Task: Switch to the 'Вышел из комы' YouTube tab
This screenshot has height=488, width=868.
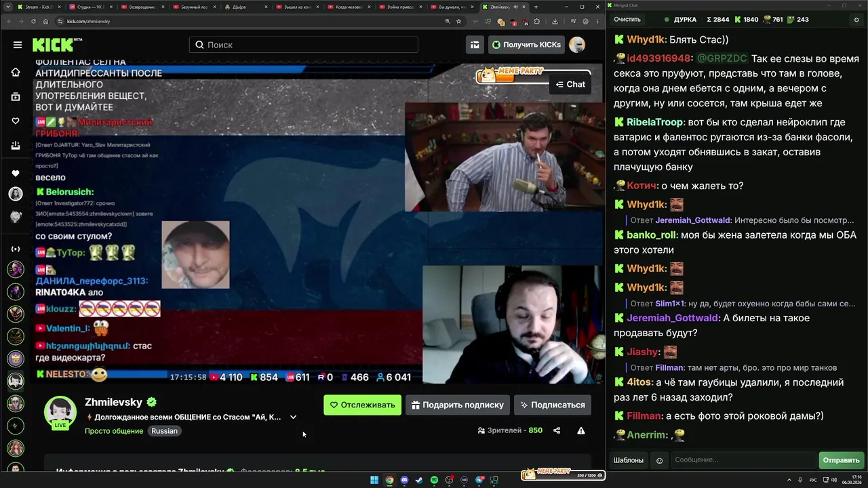Action: click(298, 7)
